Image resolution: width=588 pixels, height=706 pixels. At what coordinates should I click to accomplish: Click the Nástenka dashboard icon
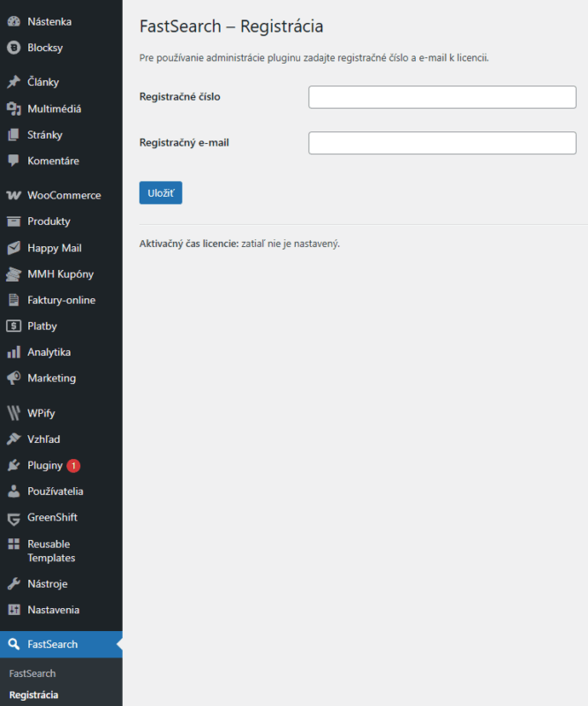(x=14, y=21)
